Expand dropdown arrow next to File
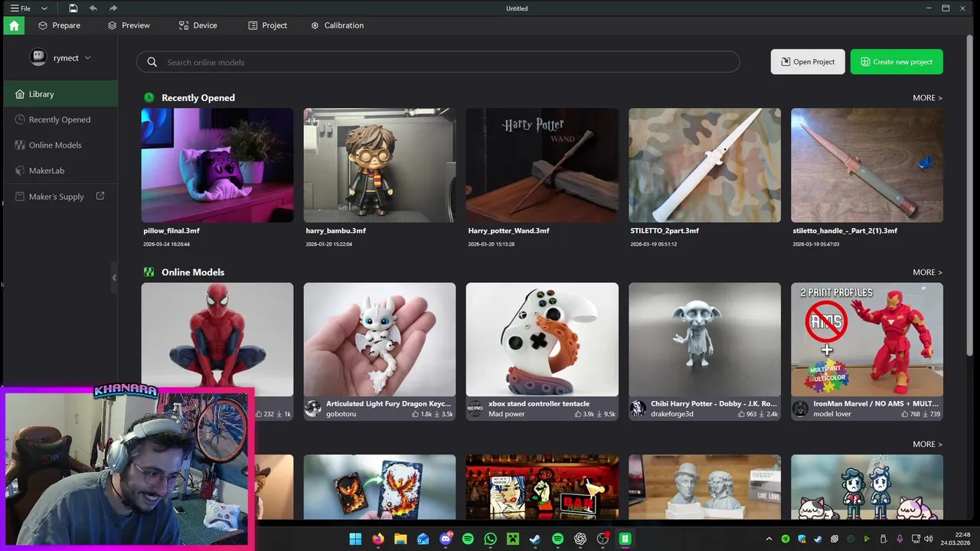The width and height of the screenshot is (980, 551). (x=44, y=8)
